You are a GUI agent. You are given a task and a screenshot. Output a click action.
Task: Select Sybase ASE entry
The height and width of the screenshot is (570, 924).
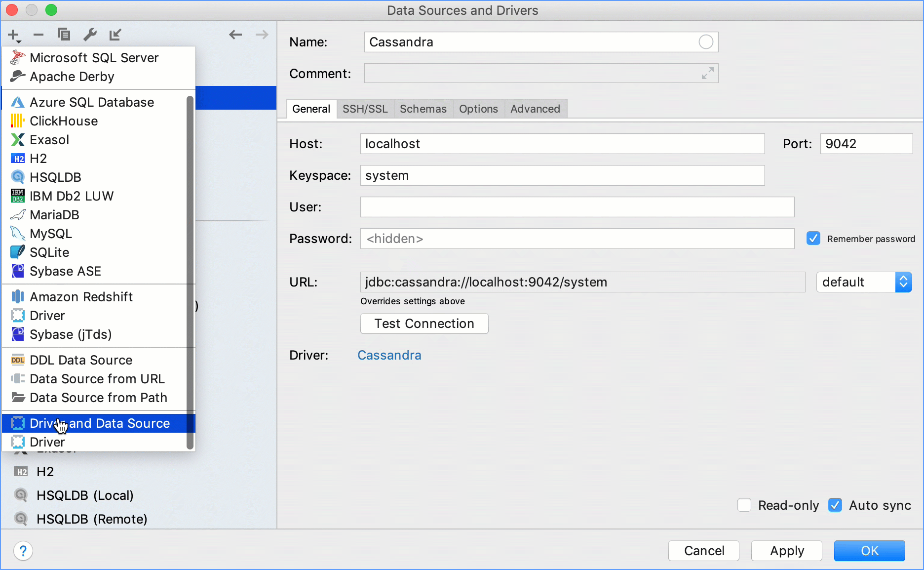pos(95,271)
